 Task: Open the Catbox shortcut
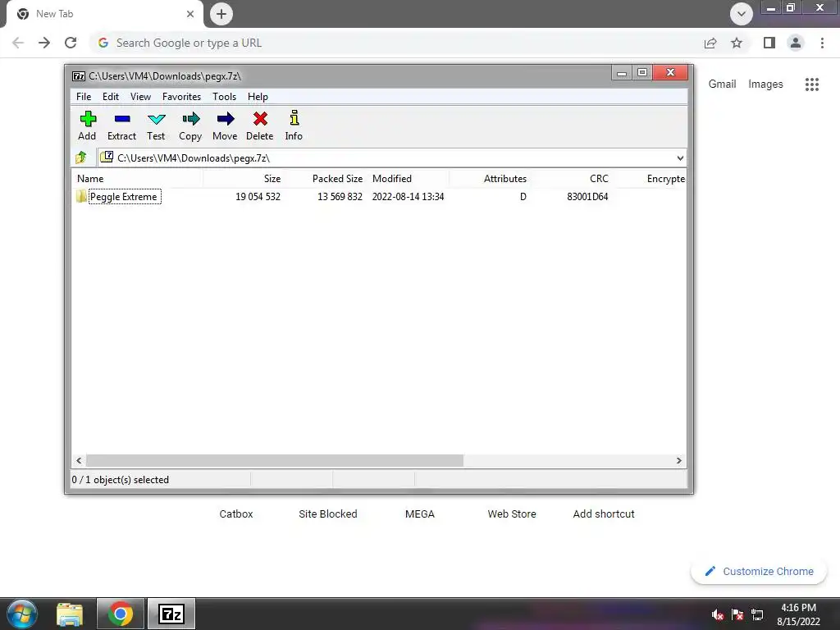(x=236, y=514)
